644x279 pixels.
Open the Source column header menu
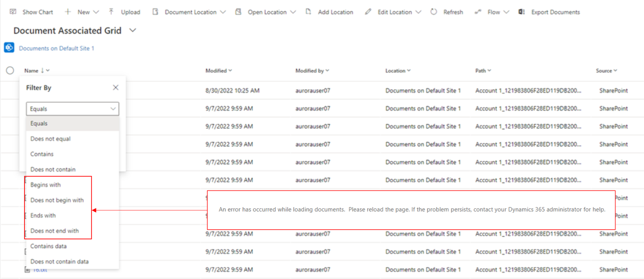click(x=606, y=71)
